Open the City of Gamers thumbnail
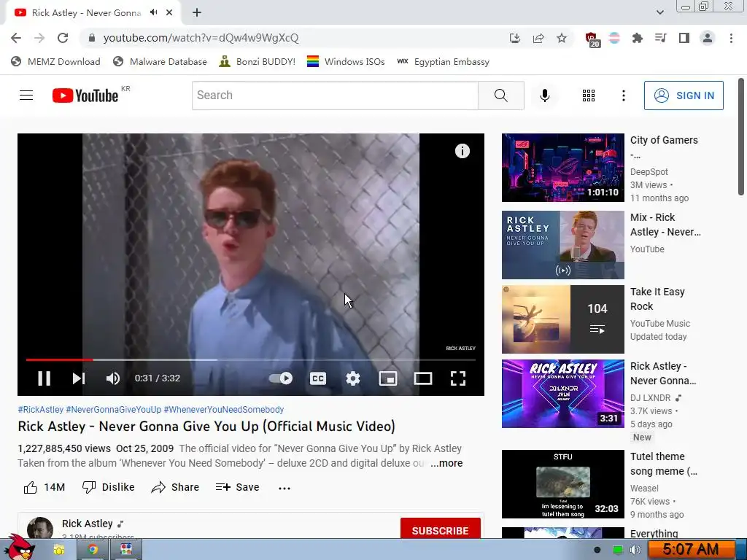747x560 pixels. tap(562, 168)
